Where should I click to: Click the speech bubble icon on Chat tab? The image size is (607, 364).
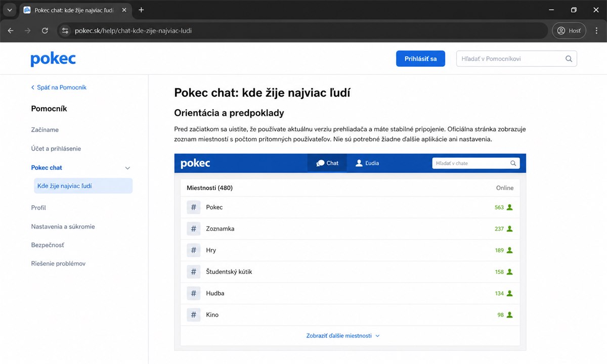(x=320, y=163)
